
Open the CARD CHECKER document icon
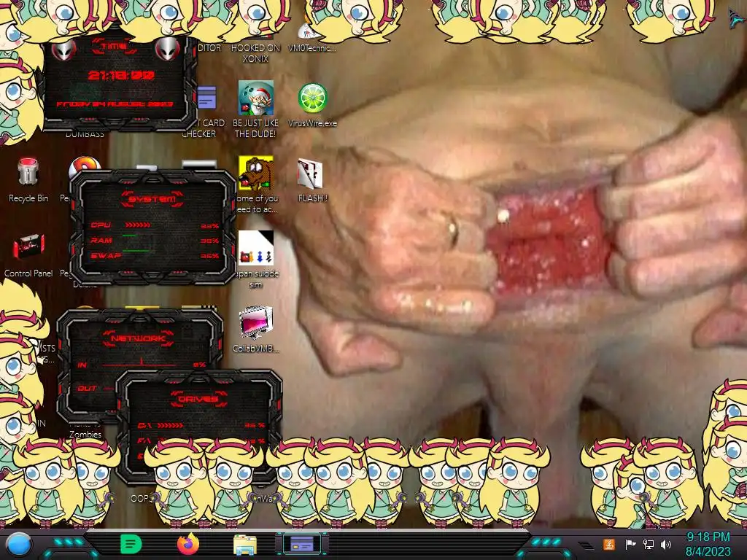(206, 98)
